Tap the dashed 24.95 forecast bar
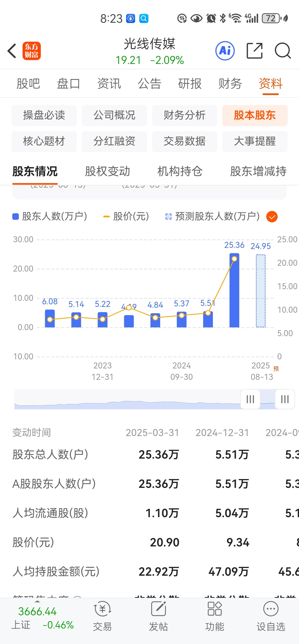299x644 pixels. [261, 291]
